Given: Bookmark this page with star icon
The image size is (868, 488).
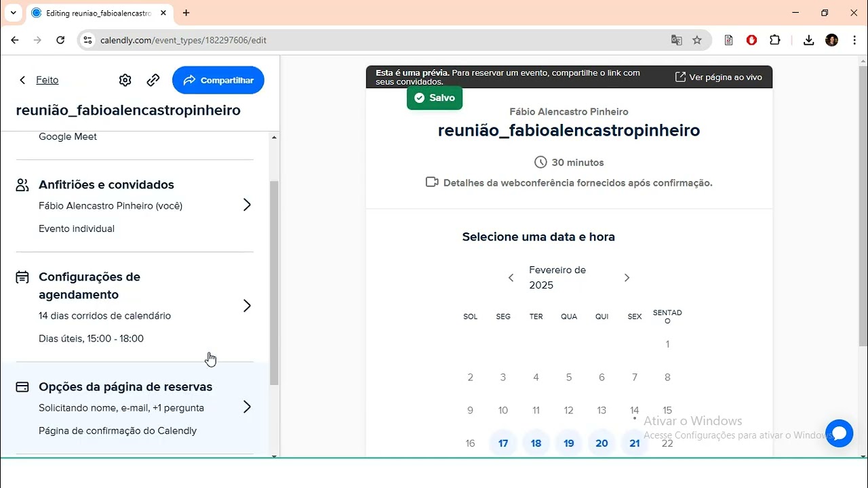Looking at the screenshot, I should pos(697,40).
